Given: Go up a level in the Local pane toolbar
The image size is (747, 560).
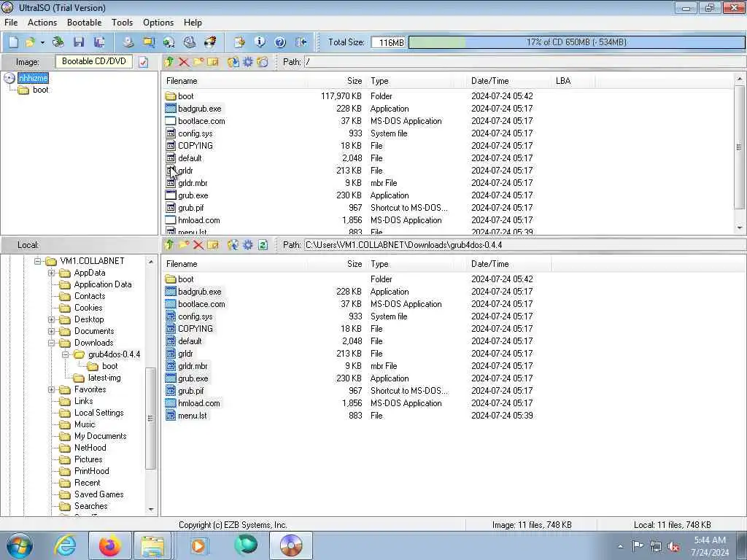Looking at the screenshot, I should [169, 245].
